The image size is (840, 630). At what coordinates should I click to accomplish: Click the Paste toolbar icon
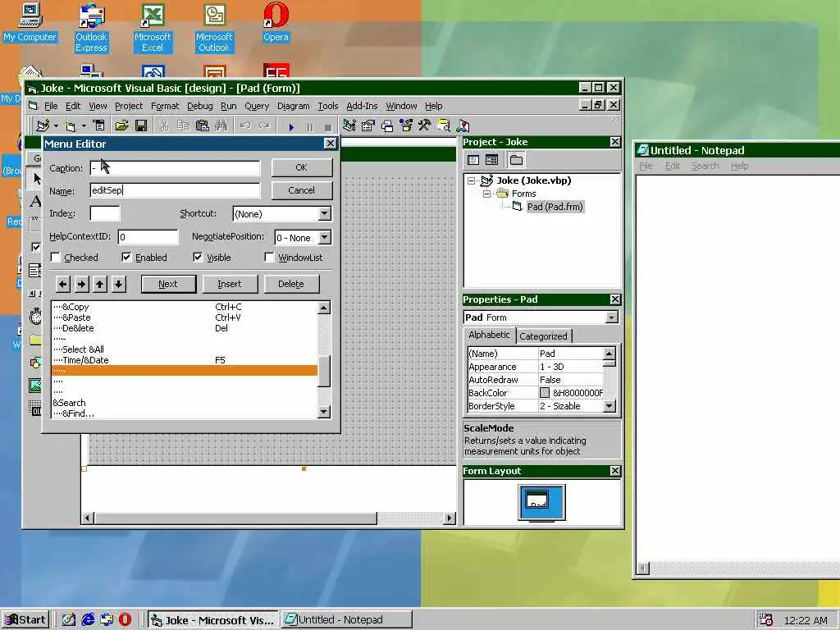coord(202,126)
